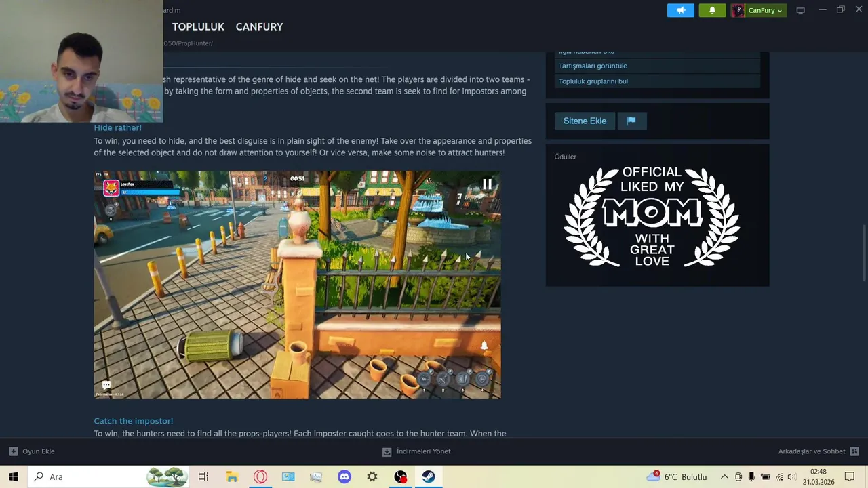Open the CanFury account dropdown

(766, 10)
